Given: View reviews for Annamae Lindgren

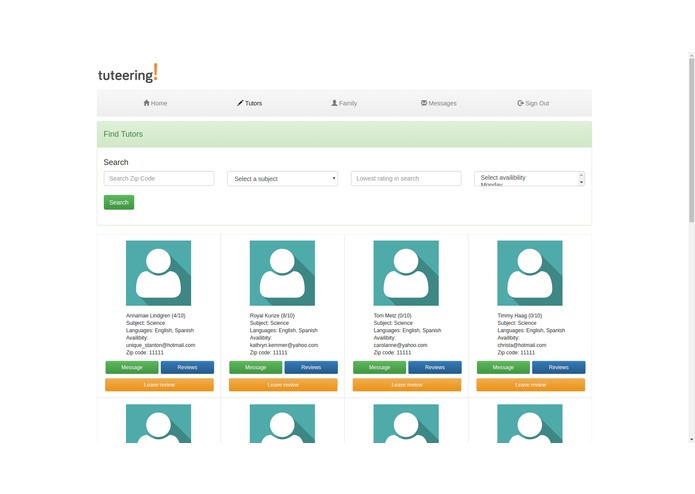Looking at the screenshot, I should (187, 367).
